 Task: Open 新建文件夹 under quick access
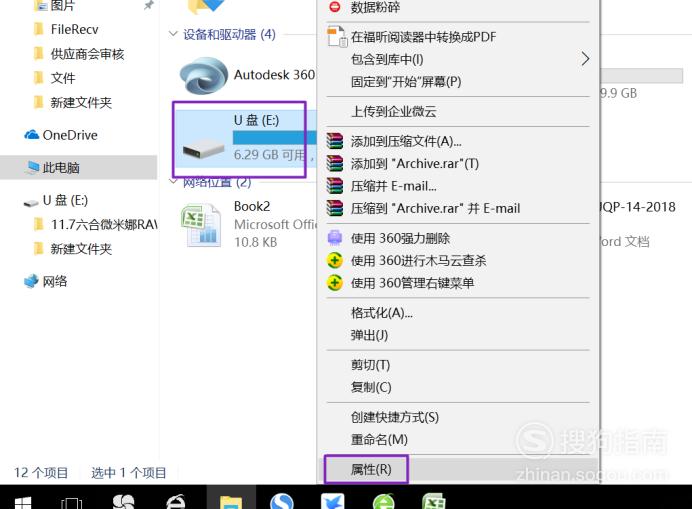click(x=81, y=102)
